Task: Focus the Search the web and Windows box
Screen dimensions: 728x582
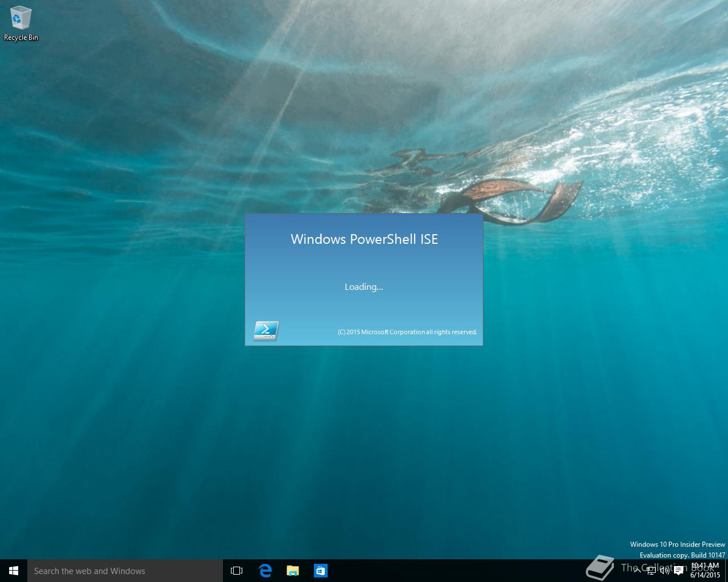Action: pos(125,571)
